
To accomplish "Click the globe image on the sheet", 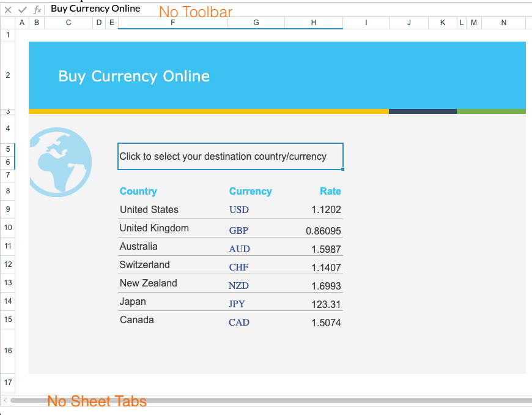I will 61,162.
